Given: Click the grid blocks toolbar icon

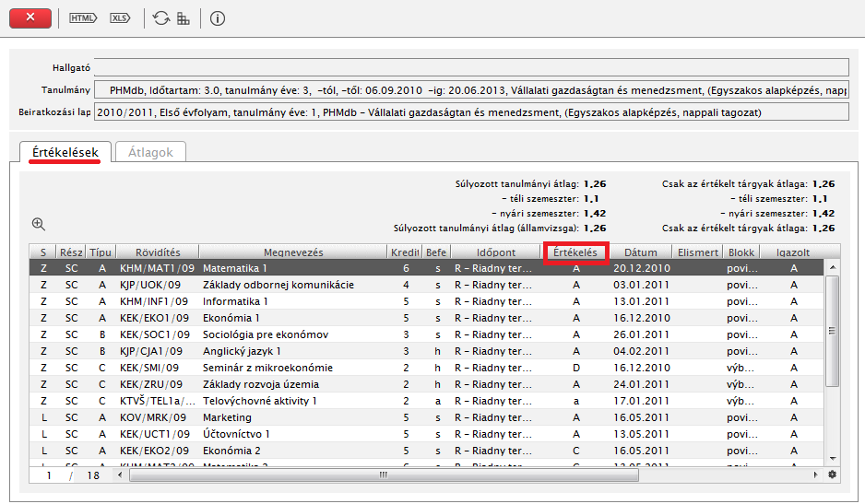Looking at the screenshot, I should click(x=183, y=18).
